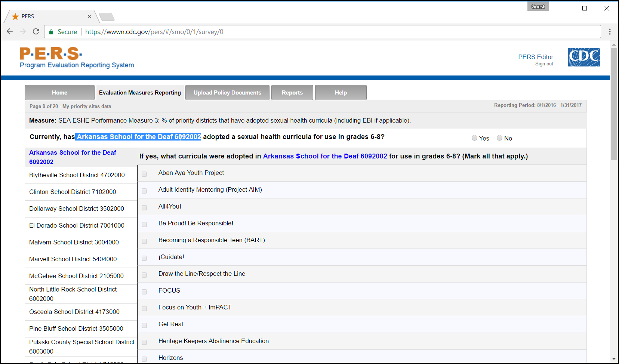The height and width of the screenshot is (364, 619).
Task: Click the PERS logo
Action: pyautogui.click(x=51, y=54)
